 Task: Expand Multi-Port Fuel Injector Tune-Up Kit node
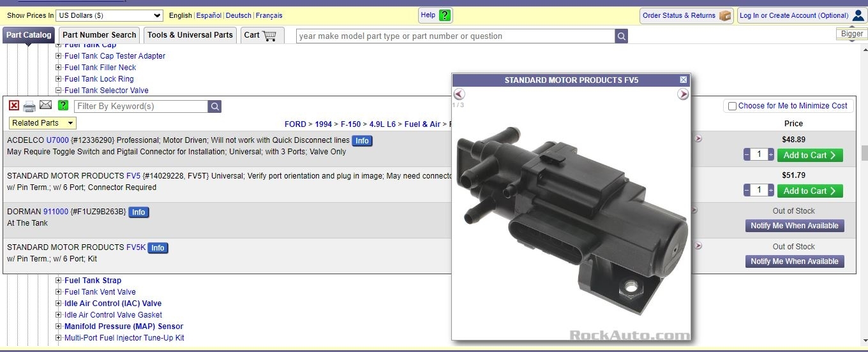click(59, 338)
